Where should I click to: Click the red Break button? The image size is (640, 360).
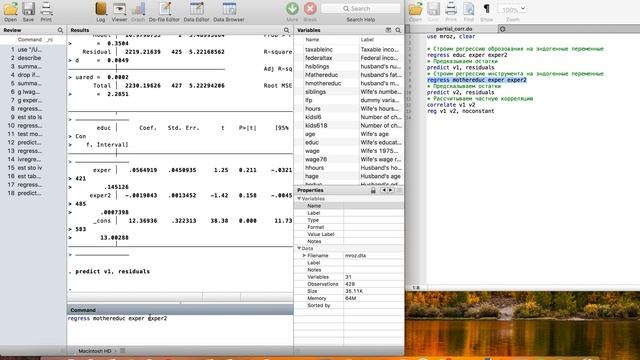310,9
